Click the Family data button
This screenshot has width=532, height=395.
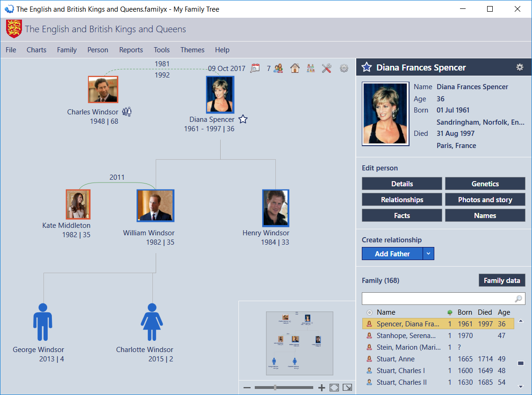[502, 280]
